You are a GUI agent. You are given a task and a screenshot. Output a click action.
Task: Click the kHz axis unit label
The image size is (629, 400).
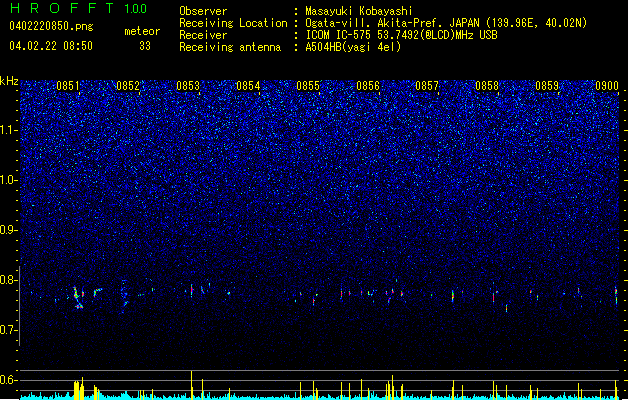[9, 81]
